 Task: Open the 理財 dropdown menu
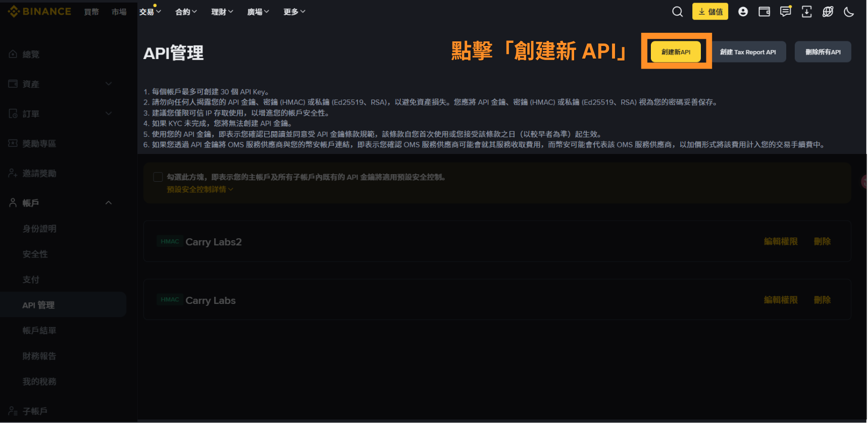(x=222, y=12)
